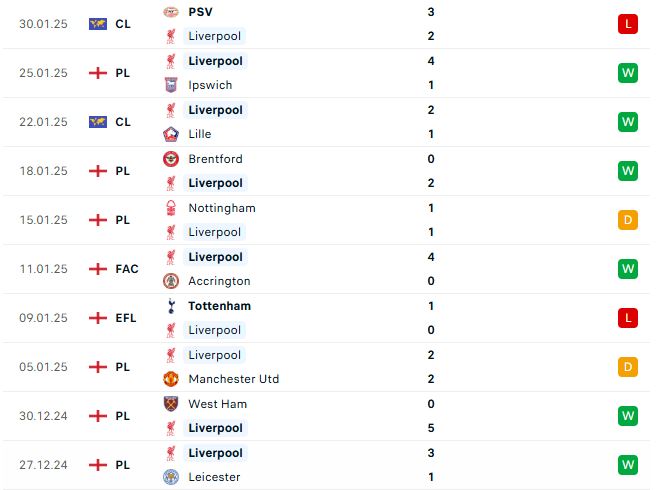Click the Ipswich club crest icon
Screen dimensions: 658x490
click(x=171, y=85)
